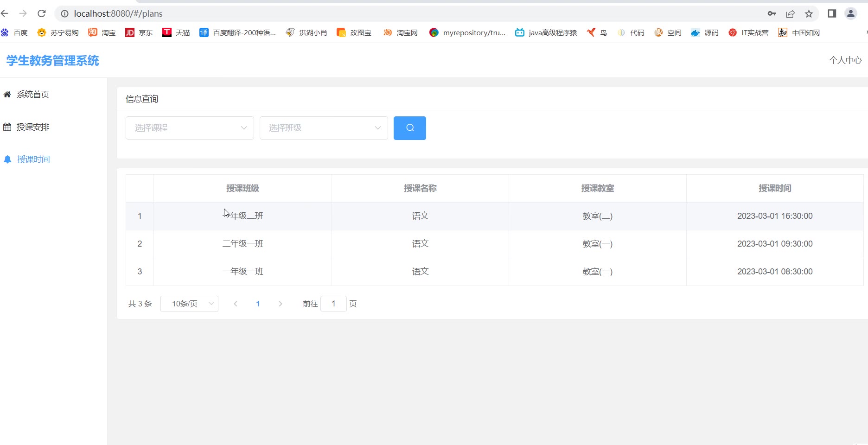Bookmark this page using the star icon

point(809,13)
